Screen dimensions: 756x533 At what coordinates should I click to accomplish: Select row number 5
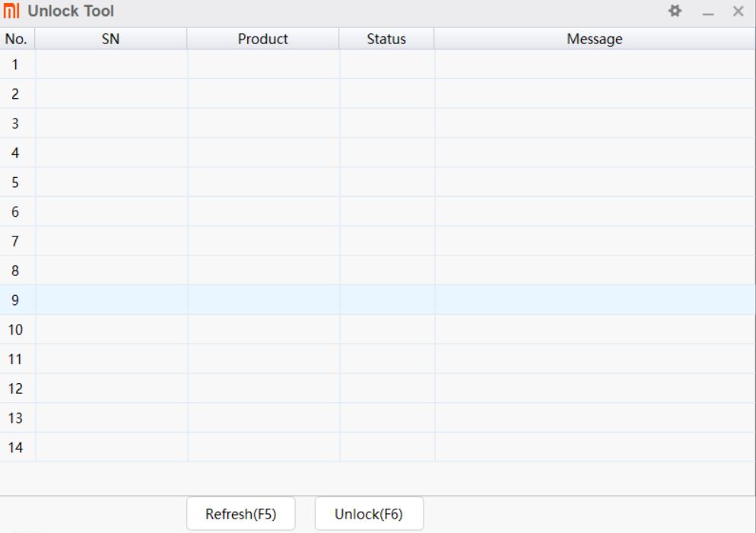377,182
